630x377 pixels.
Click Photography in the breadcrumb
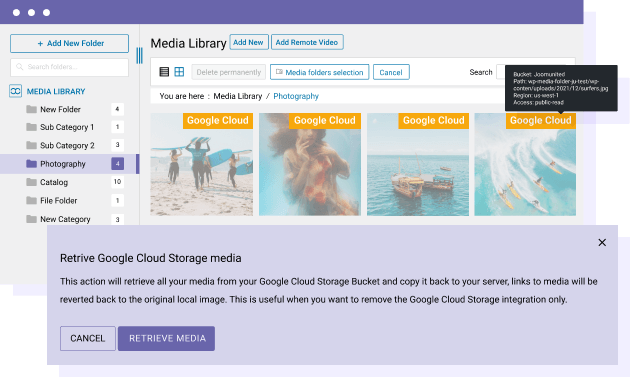(x=296, y=96)
